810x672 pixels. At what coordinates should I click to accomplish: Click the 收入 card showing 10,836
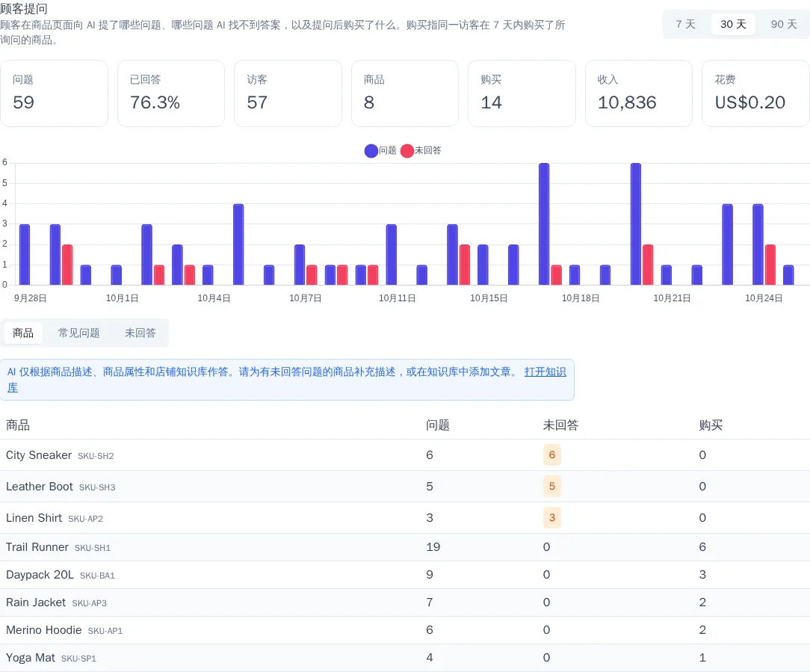point(638,93)
